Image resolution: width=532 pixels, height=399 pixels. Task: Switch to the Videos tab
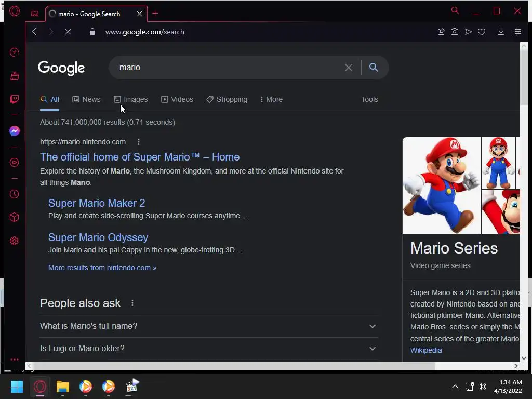[177, 99]
